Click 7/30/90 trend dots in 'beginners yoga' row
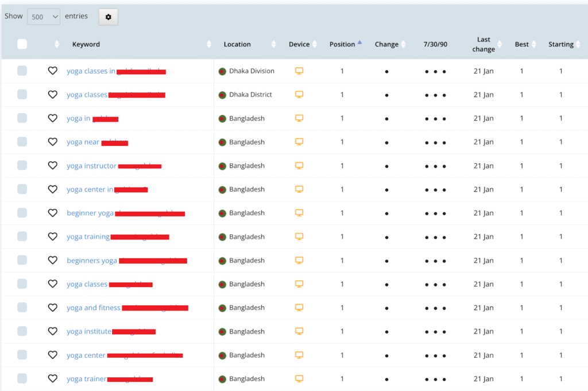 [x=435, y=261]
